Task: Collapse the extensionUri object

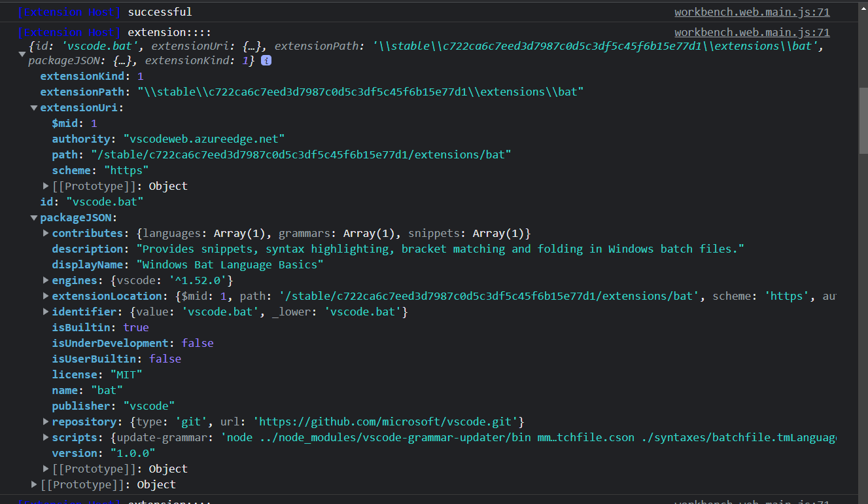Action: click(x=33, y=107)
